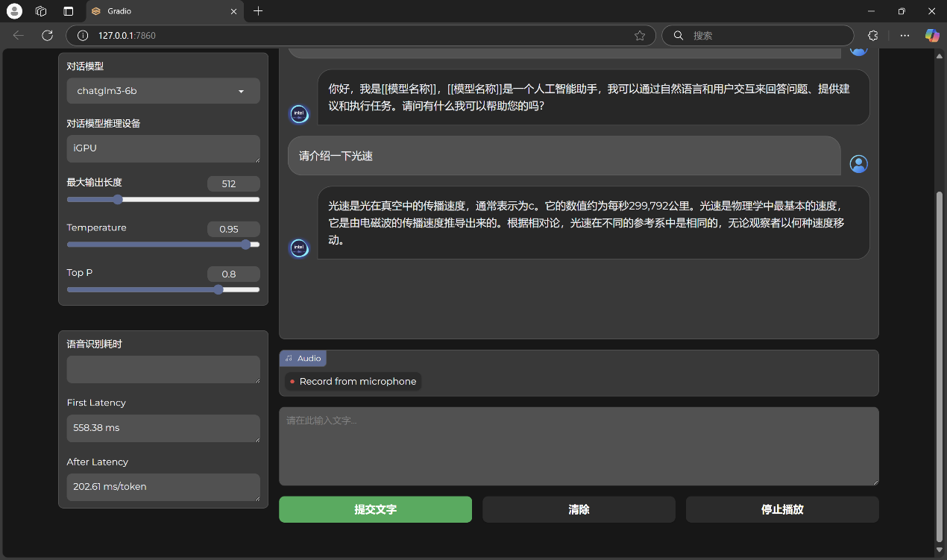Open a new browser tab with +

point(258,11)
